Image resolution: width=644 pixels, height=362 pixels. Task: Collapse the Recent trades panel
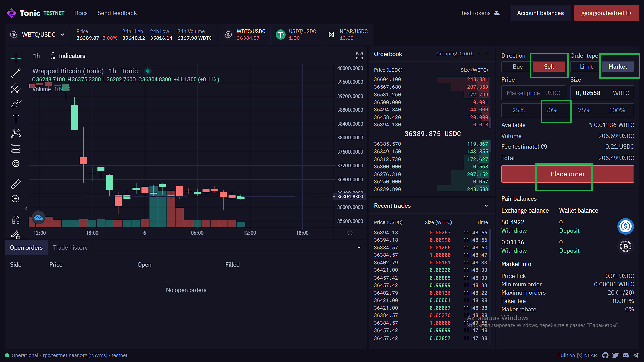[x=486, y=206]
